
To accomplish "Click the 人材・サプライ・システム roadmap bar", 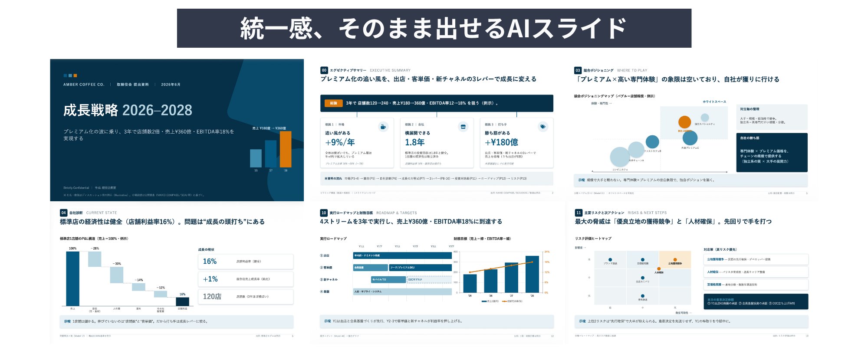I will tap(402, 292).
